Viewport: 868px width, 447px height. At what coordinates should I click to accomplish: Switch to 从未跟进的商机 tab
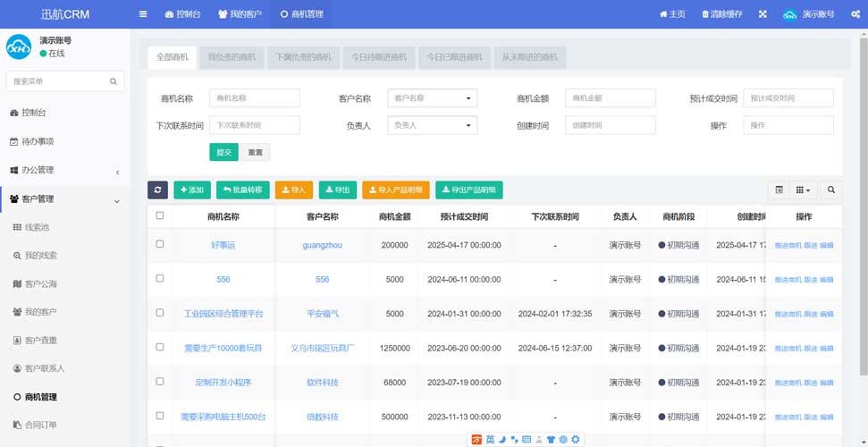[x=530, y=57]
